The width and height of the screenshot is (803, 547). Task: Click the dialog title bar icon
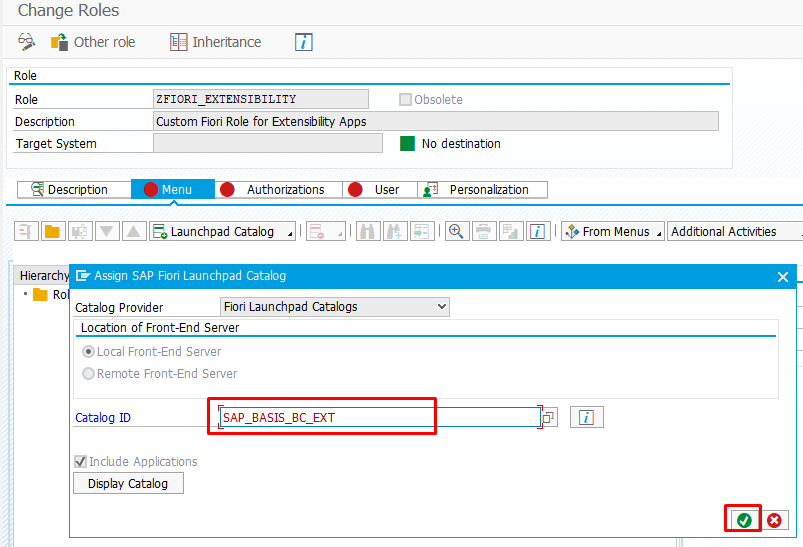pos(82,276)
